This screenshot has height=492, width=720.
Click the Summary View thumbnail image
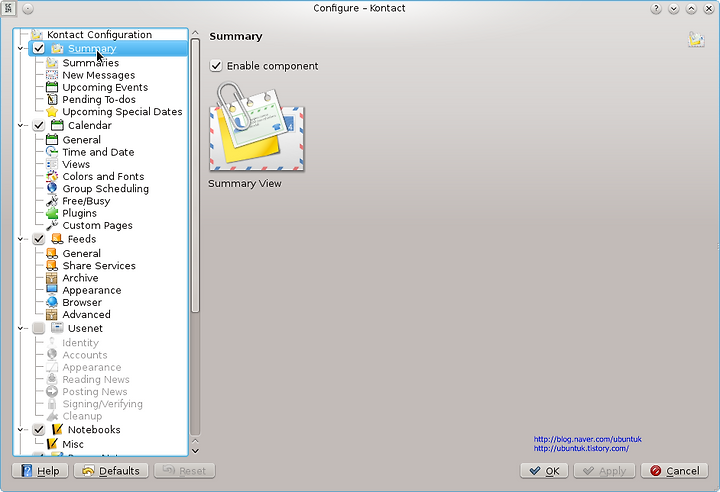256,126
